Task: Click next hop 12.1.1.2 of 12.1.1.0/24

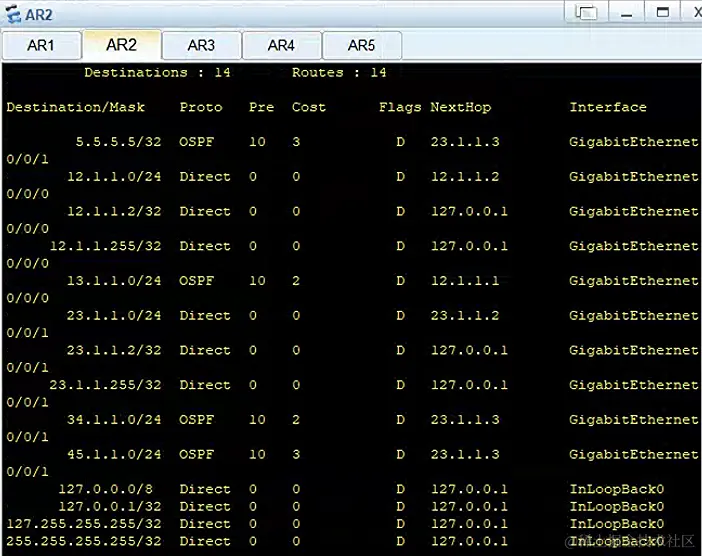Action: point(465,176)
